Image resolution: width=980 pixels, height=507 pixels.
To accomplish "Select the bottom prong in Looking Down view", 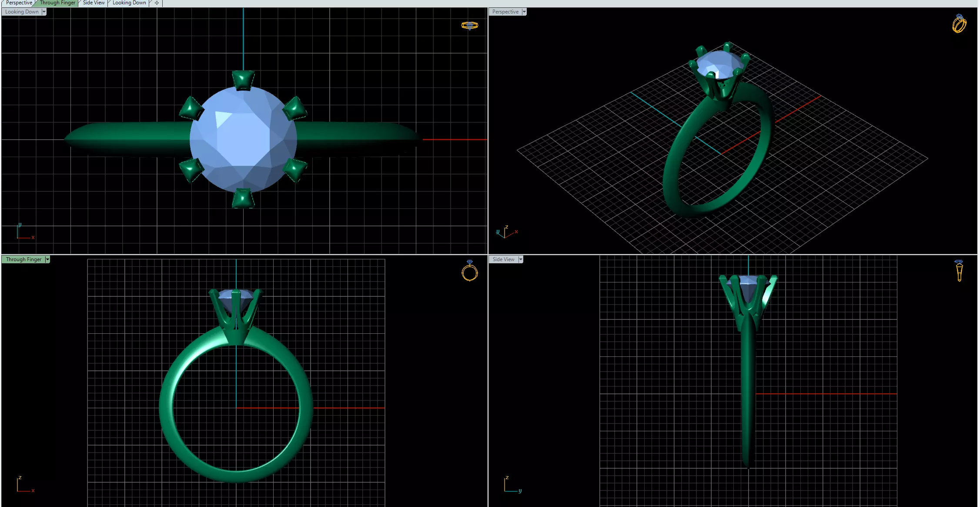I will [x=243, y=198].
